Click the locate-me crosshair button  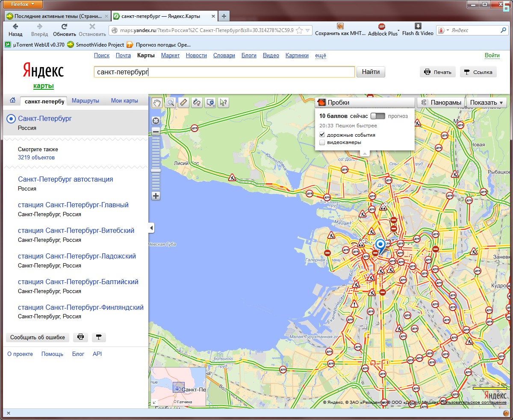[x=156, y=121]
